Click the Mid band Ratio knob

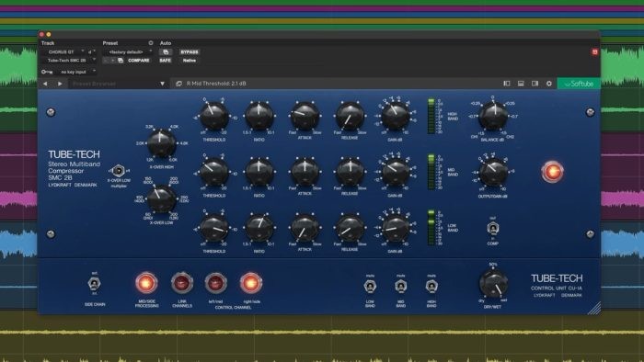(x=259, y=172)
